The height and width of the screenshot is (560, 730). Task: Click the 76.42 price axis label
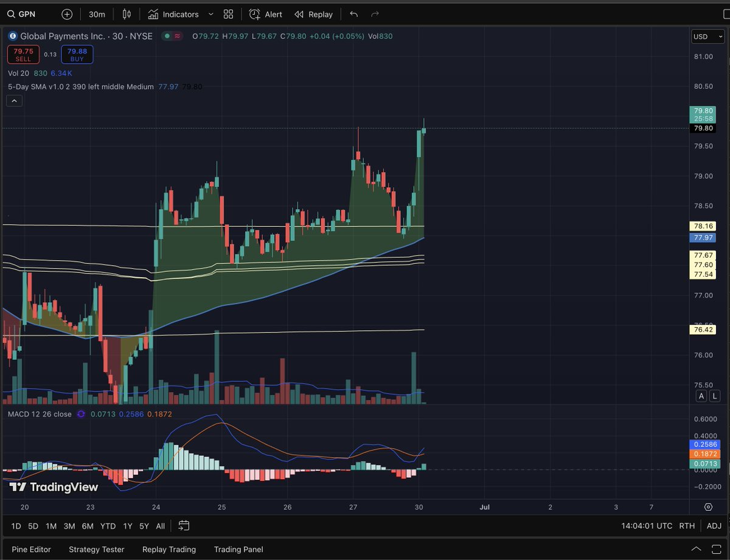pos(704,330)
